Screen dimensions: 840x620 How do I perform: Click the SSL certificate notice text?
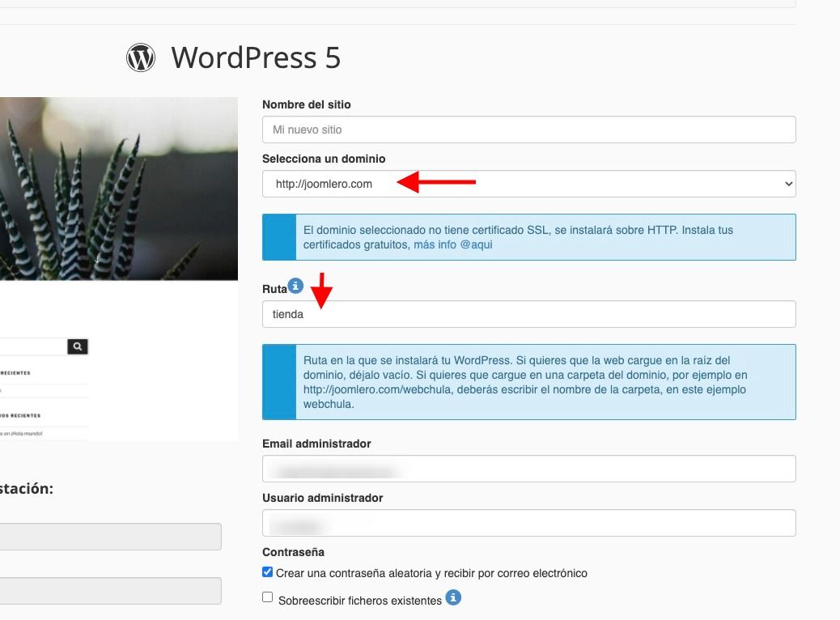[x=518, y=237]
